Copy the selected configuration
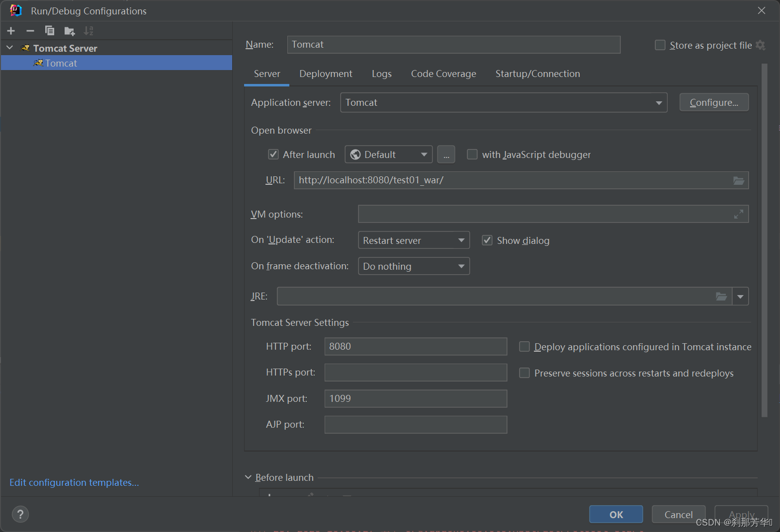This screenshot has height=532, width=780. click(50, 31)
